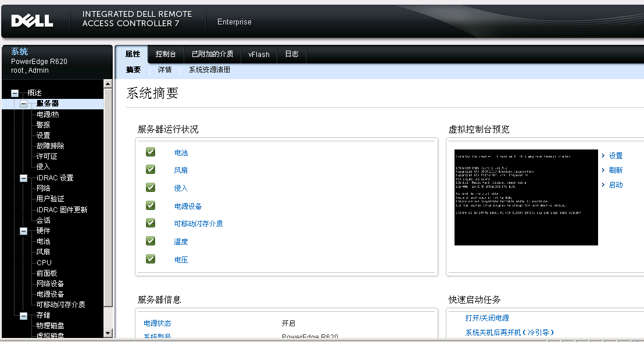The image size is (644, 342).
Task: Open the 电池 health link
Action: coord(181,152)
